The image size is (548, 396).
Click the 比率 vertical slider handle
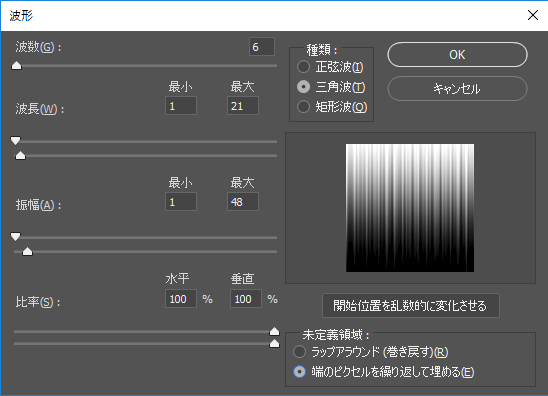click(x=274, y=344)
